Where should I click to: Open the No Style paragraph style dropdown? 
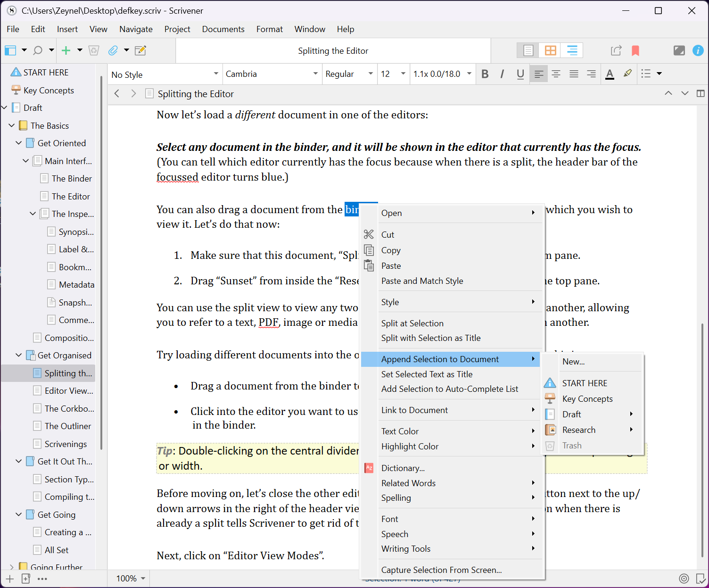(165, 74)
